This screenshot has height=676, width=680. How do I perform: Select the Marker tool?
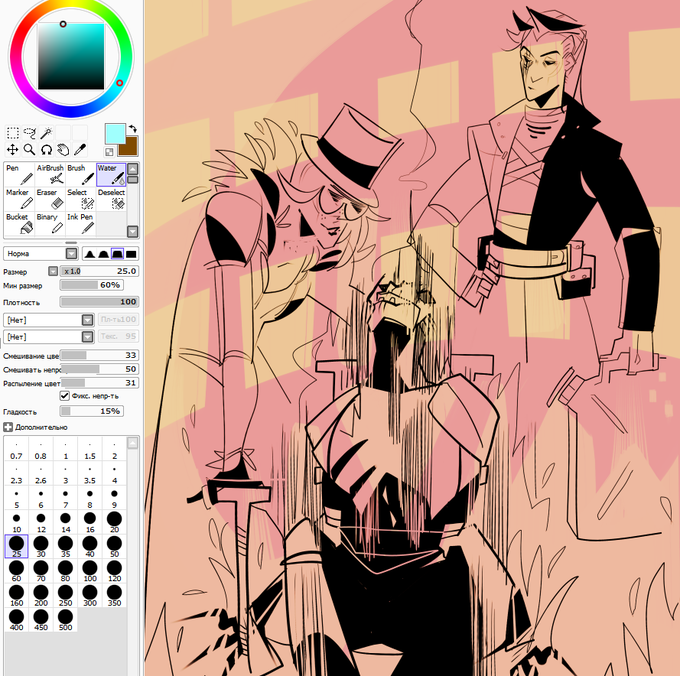tap(19, 199)
